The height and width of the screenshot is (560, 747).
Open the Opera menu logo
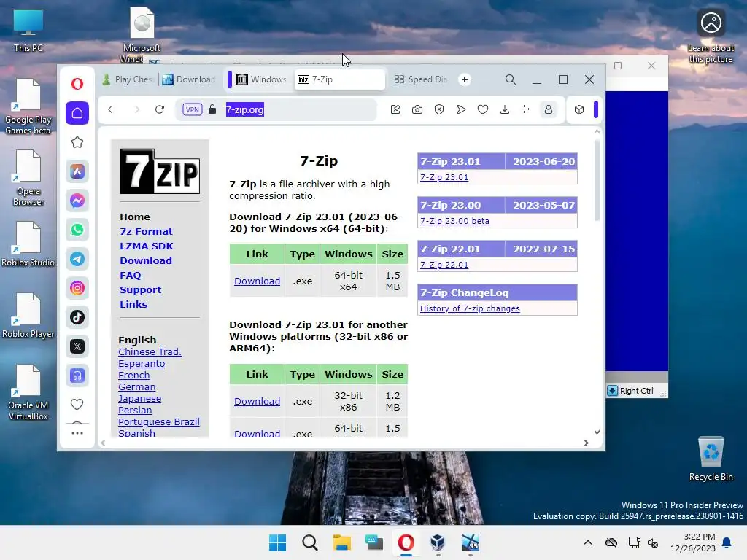click(77, 84)
